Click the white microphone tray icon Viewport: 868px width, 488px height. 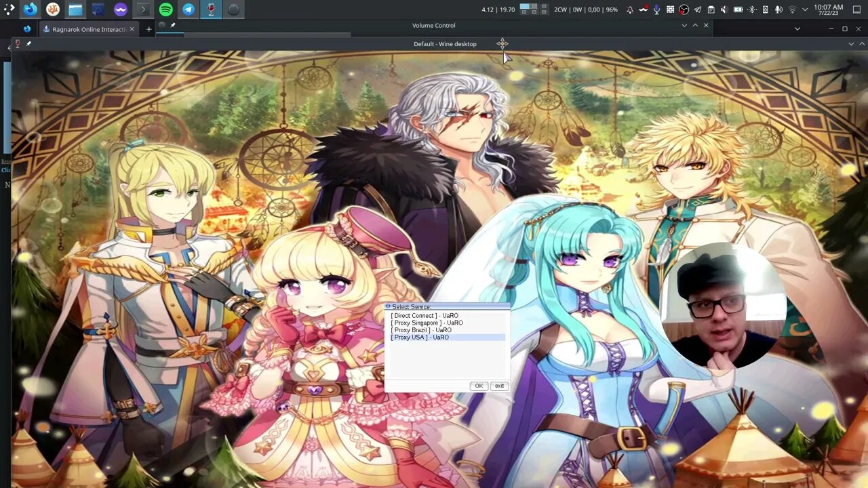coord(778,9)
